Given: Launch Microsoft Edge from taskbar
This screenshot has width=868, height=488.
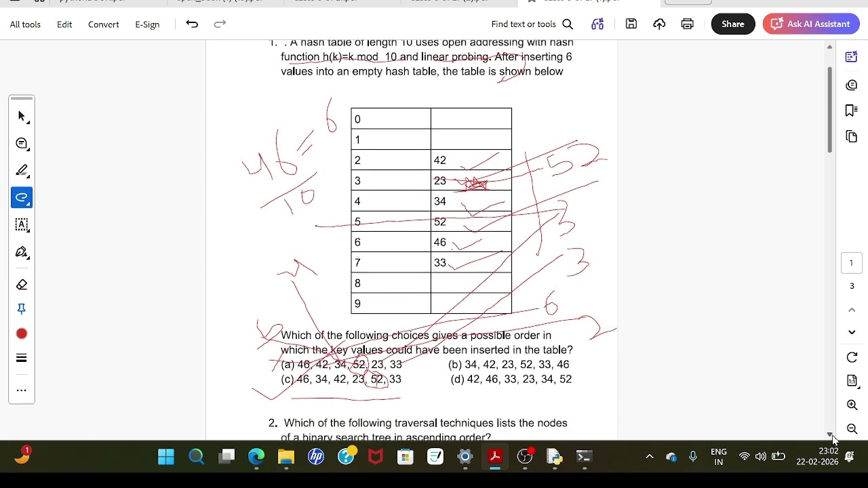Looking at the screenshot, I should [256, 457].
